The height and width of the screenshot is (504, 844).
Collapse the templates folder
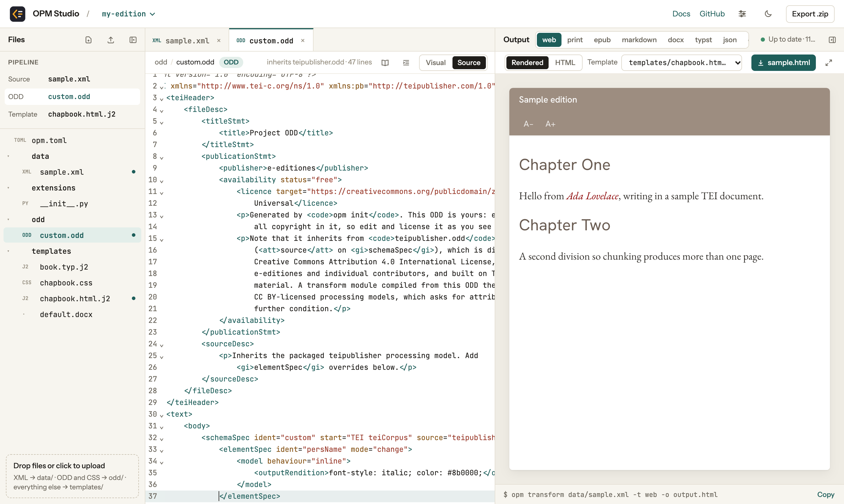[x=8, y=251]
